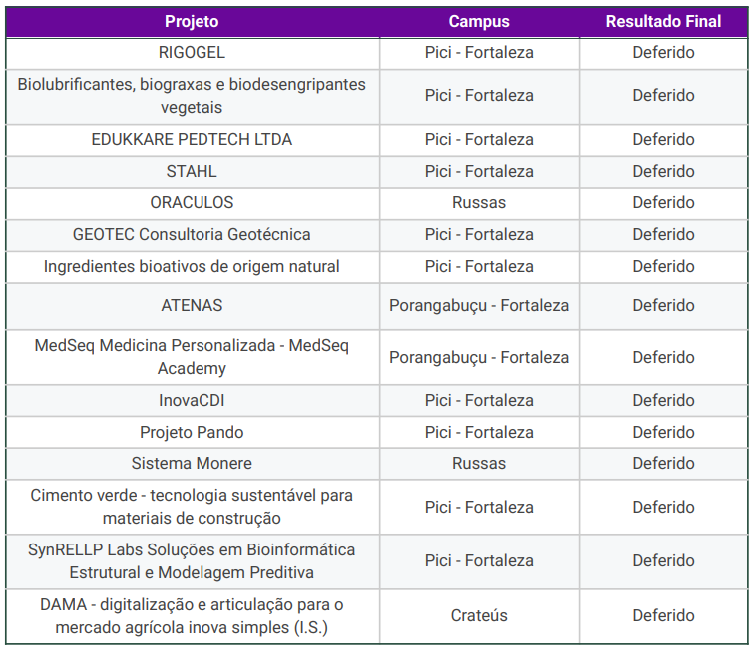Viewport: 752px width, 650px height.
Task: Click the STAHL project name
Action: 191,171
